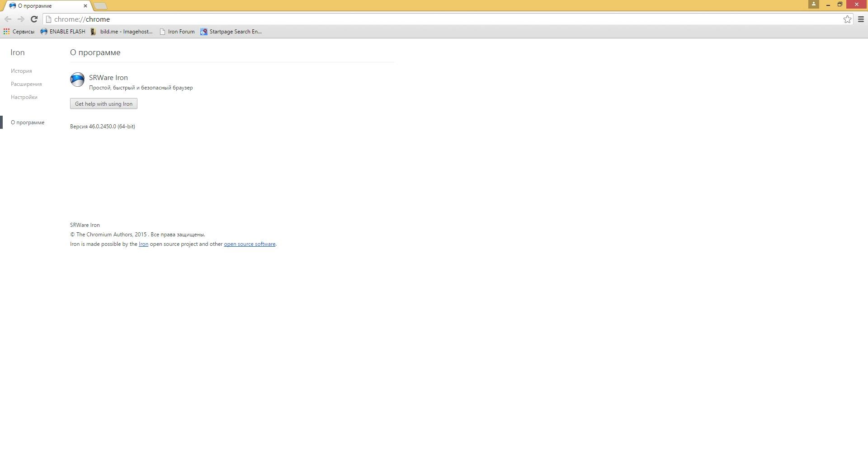Follow the Iron project link

coord(143,244)
